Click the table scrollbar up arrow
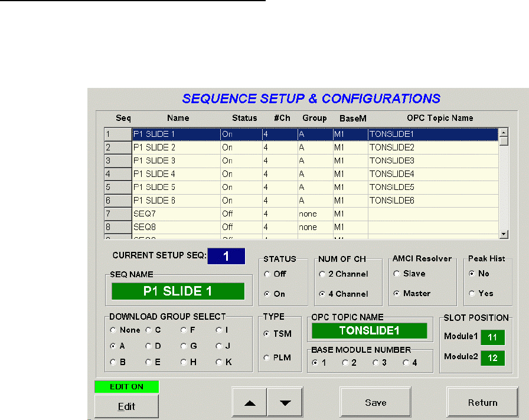 coord(504,133)
